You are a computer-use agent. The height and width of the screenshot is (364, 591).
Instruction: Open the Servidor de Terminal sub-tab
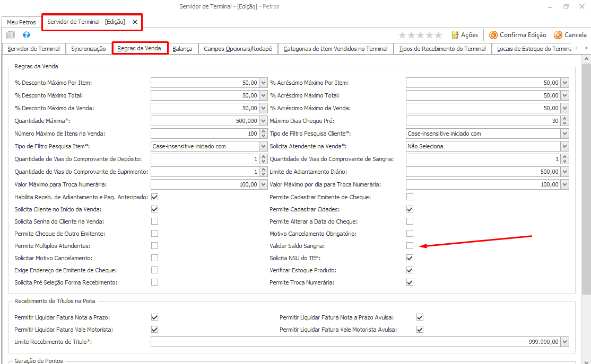(x=33, y=49)
